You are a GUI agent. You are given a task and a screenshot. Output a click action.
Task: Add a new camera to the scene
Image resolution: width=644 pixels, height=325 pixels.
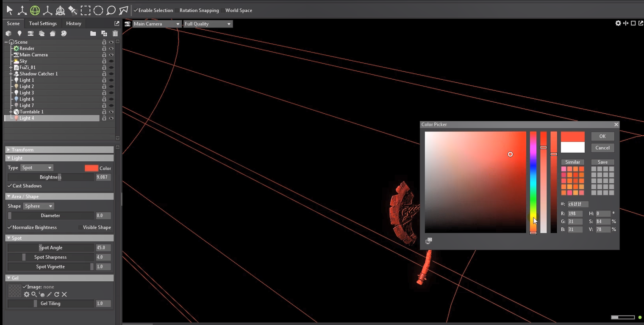tap(31, 34)
